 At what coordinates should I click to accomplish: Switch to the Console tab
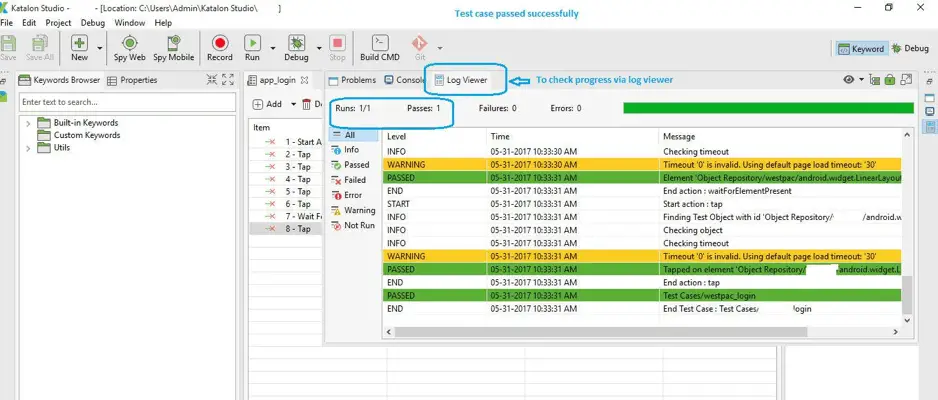coord(404,80)
